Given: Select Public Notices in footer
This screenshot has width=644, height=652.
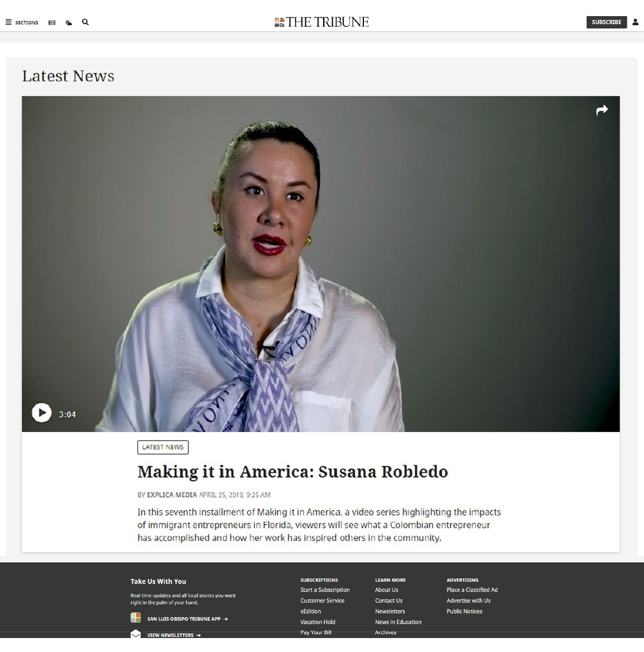Looking at the screenshot, I should click(x=464, y=611).
